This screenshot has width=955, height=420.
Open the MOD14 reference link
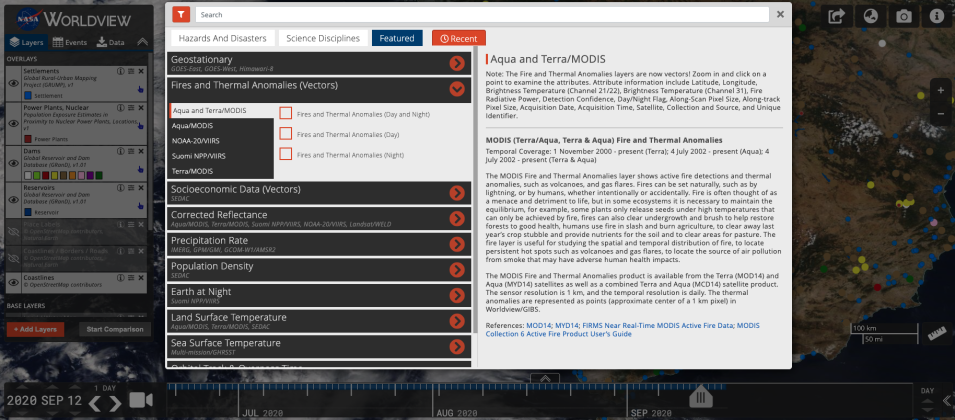click(539, 326)
